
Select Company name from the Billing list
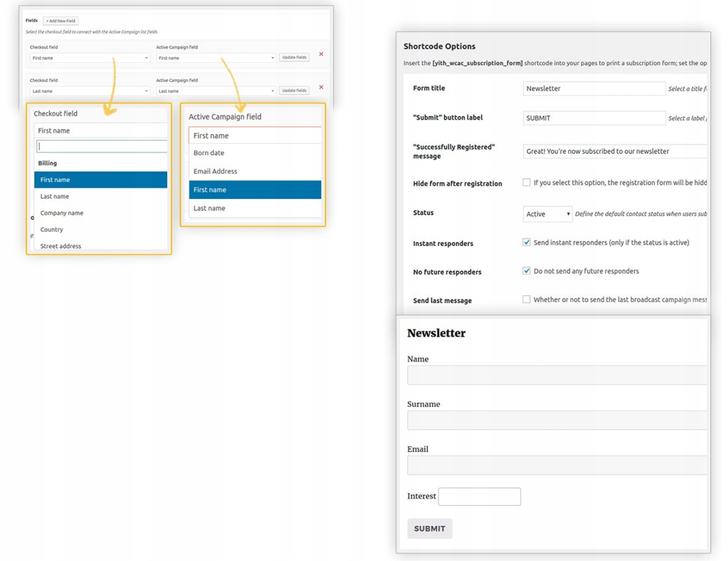pos(62,213)
